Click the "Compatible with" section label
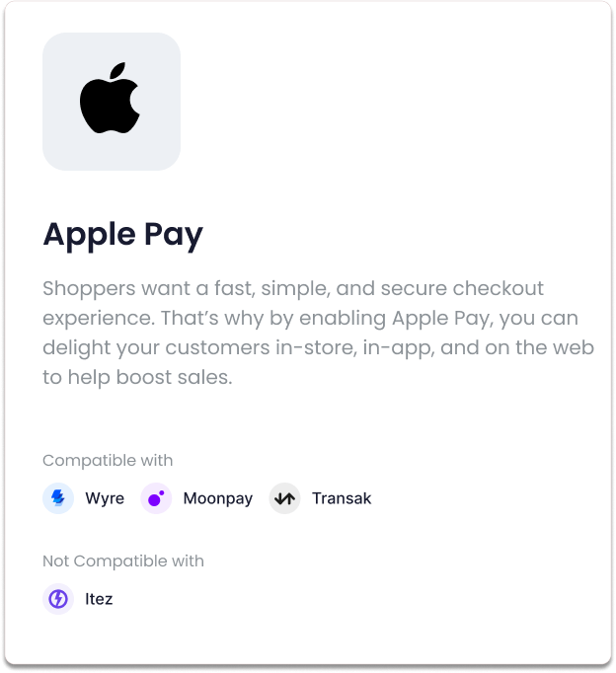The image size is (616, 673). (108, 460)
